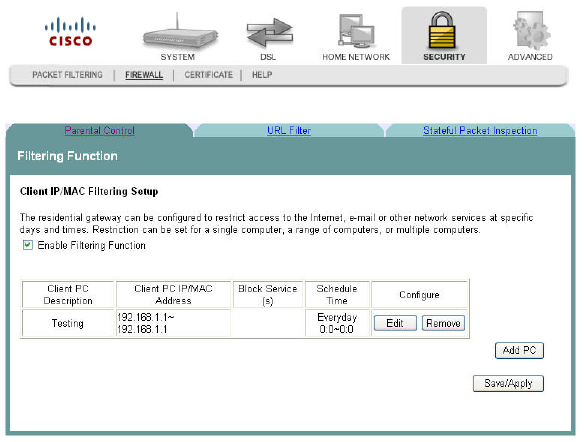Viewport: 584px width, 442px height.
Task: Edit the Testing client entry
Action: 395,323
